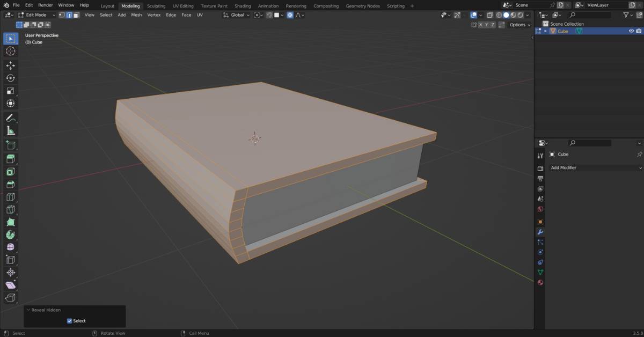
Task: Open the Options dropdown in viewport header
Action: click(x=518, y=25)
